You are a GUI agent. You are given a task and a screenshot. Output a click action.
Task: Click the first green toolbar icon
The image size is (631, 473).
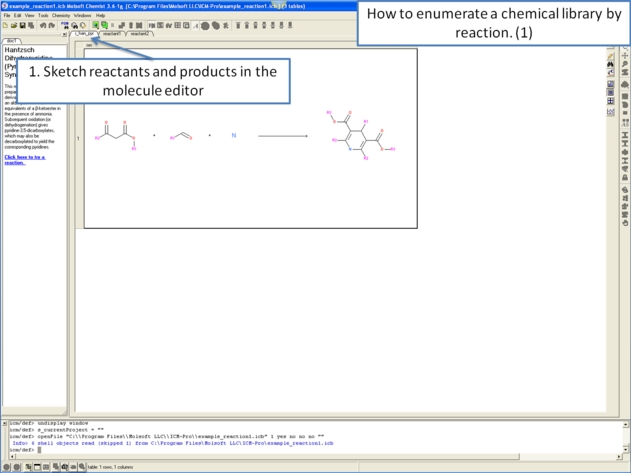[96, 25]
